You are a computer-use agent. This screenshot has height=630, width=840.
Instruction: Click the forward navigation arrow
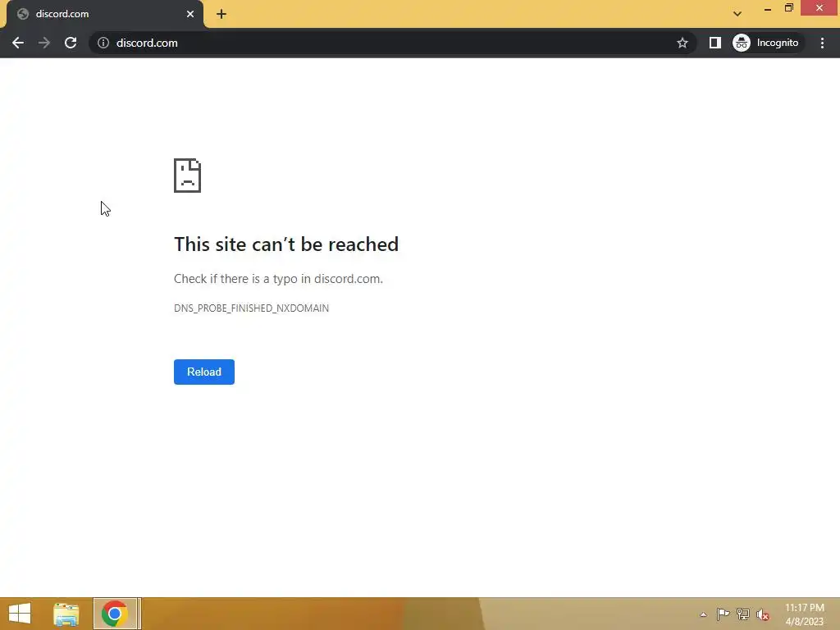click(44, 43)
